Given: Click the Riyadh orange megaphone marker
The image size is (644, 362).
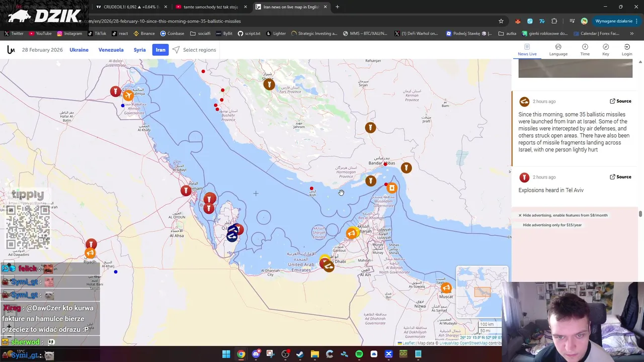Looking at the screenshot, I should point(90,253).
